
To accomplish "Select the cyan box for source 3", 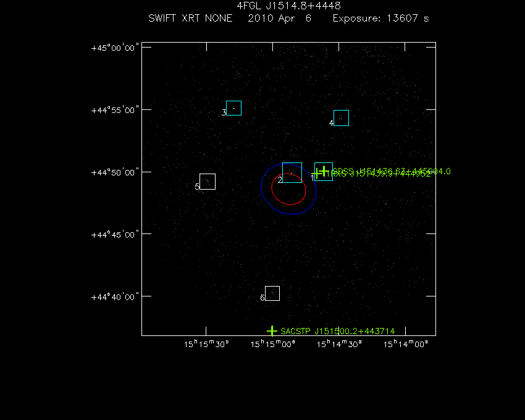I will click(233, 108).
